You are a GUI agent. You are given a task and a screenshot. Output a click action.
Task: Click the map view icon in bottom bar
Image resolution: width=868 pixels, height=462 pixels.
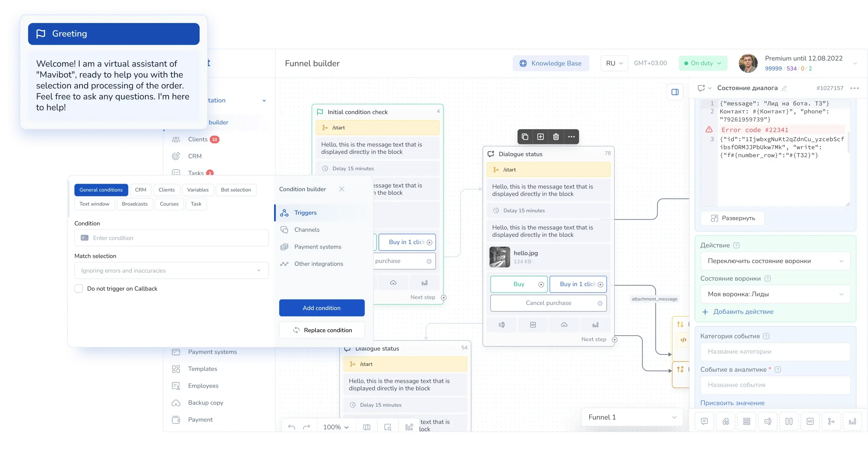point(367,427)
